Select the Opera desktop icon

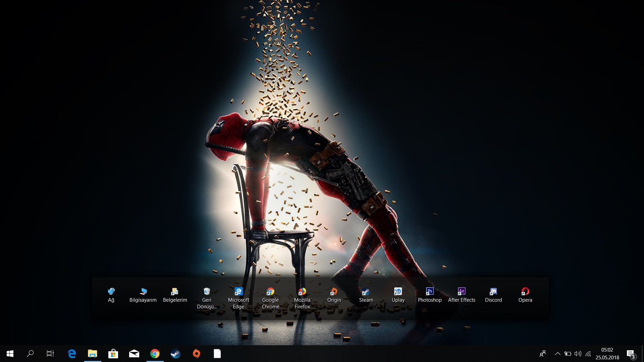[525, 292]
